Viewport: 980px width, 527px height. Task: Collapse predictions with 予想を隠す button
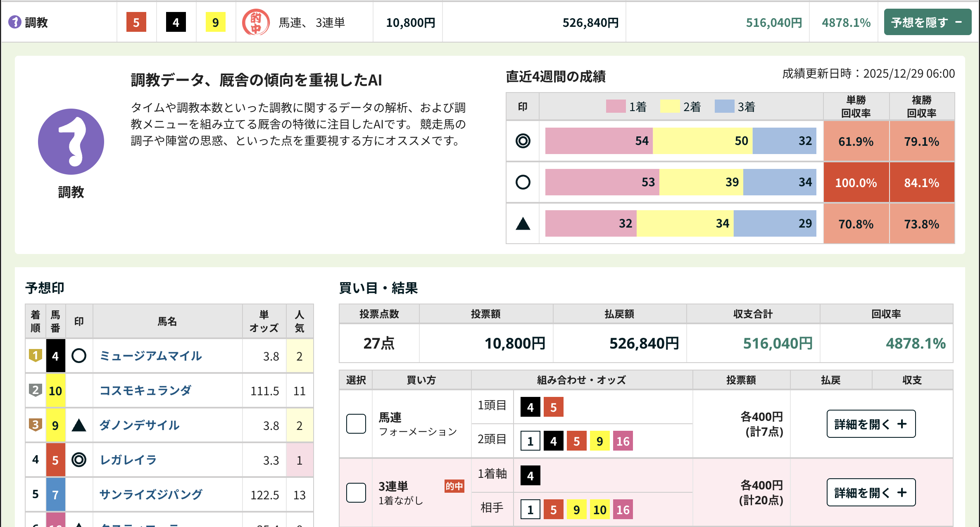click(928, 22)
